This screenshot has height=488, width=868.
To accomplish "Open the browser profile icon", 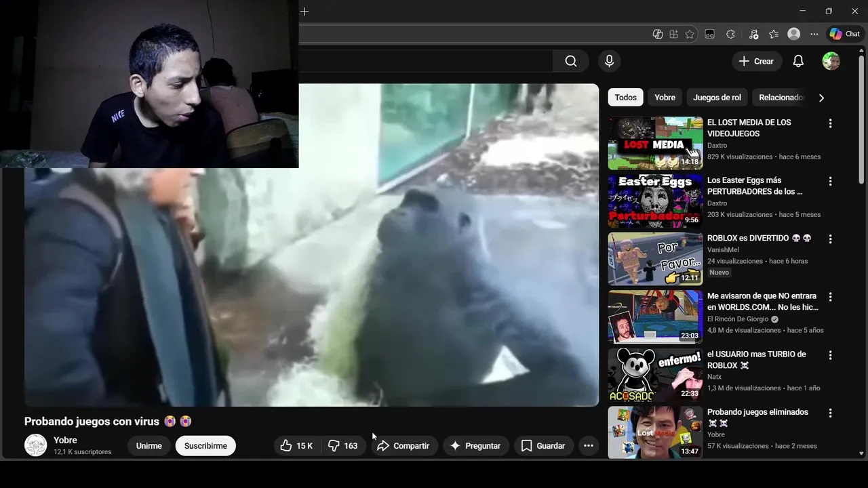I will click(794, 34).
